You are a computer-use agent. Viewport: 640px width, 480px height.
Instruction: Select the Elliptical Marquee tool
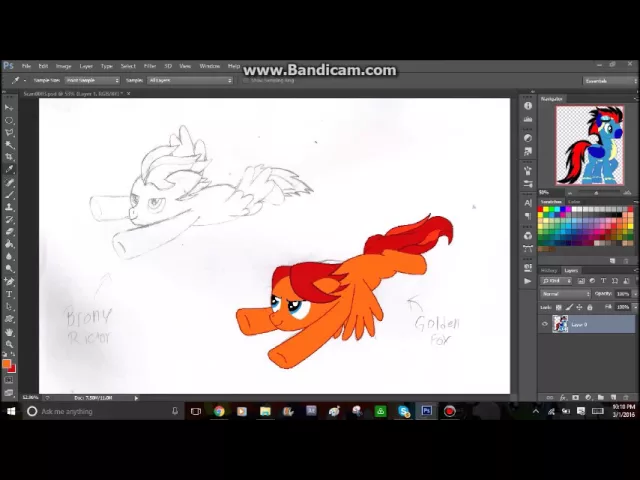point(9,120)
